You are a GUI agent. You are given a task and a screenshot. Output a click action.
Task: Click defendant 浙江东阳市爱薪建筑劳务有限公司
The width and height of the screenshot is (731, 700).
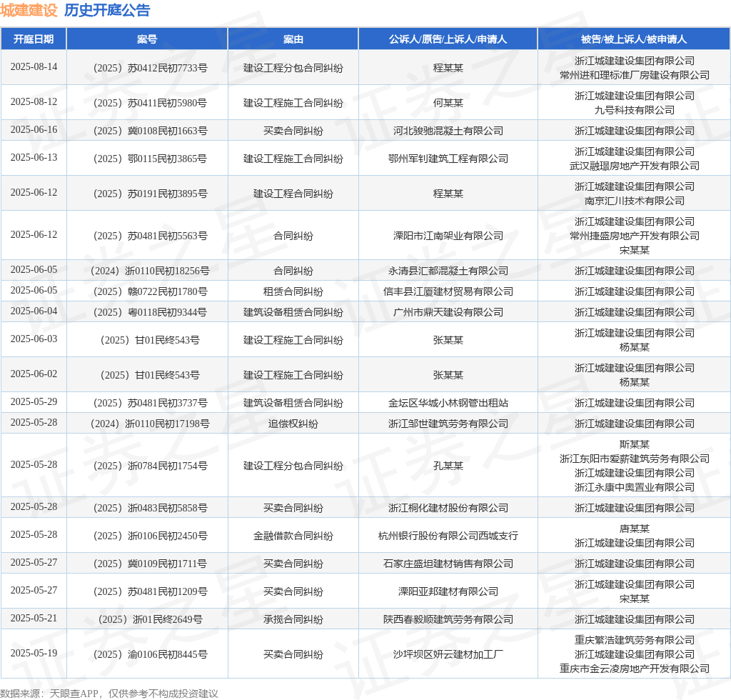pyautogui.click(x=635, y=459)
